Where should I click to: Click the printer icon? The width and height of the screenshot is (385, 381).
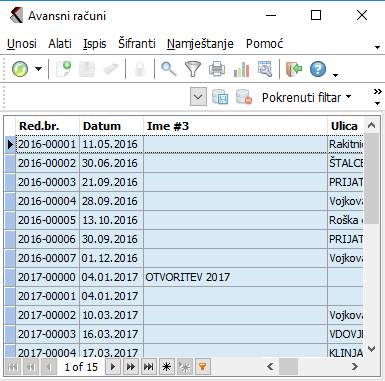click(217, 69)
